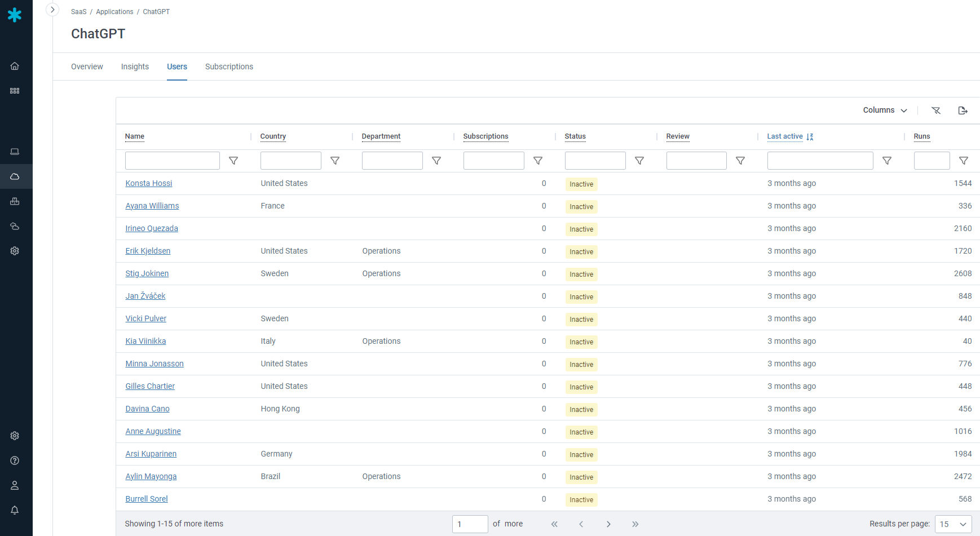Click the Name filter text input

[173, 161]
